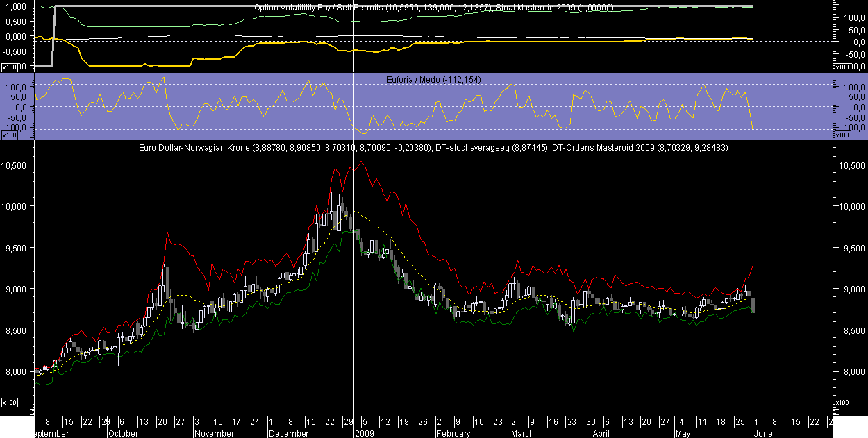Click the December label on the time axis

coord(288,433)
